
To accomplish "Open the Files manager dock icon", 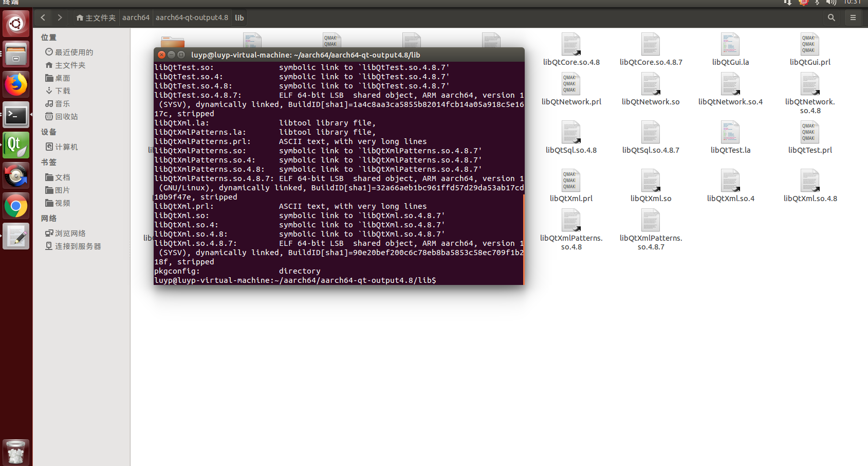I will tap(16, 54).
